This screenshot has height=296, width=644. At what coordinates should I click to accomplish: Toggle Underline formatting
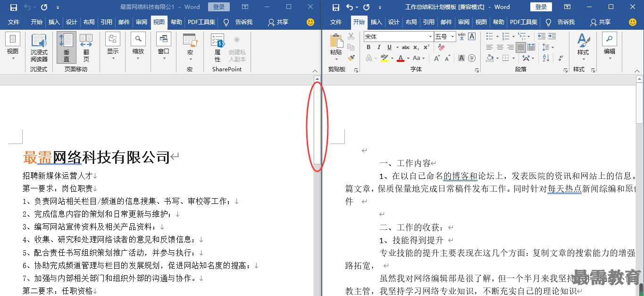tap(389, 47)
